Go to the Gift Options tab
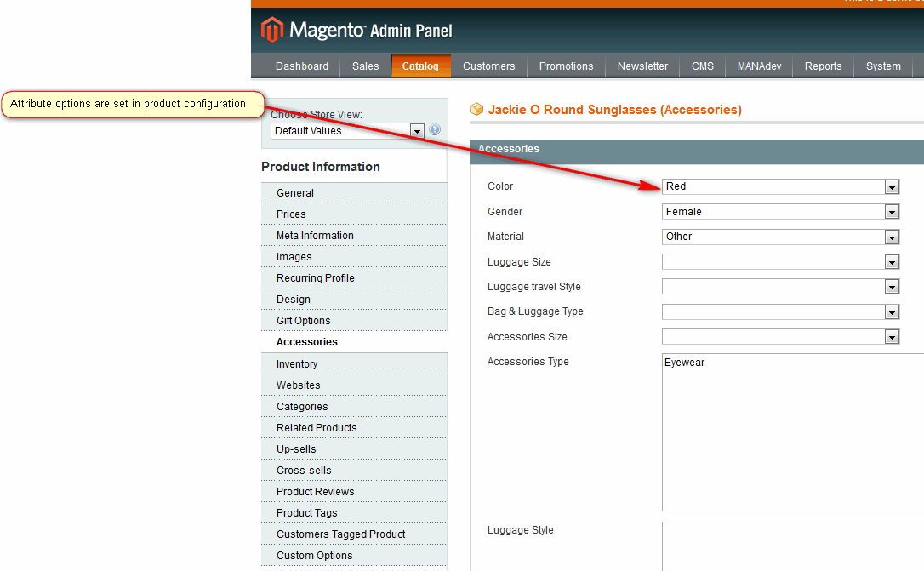The width and height of the screenshot is (924, 571). point(354,321)
